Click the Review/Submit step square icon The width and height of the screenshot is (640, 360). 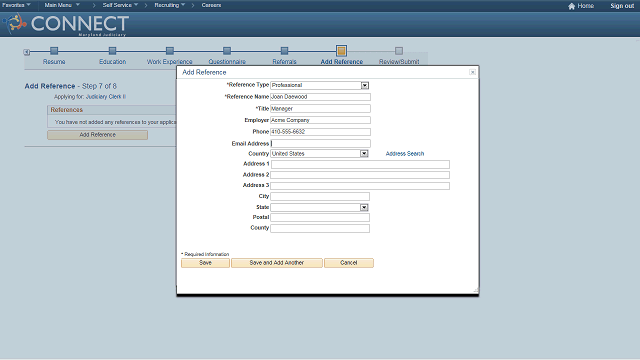pyautogui.click(x=399, y=51)
